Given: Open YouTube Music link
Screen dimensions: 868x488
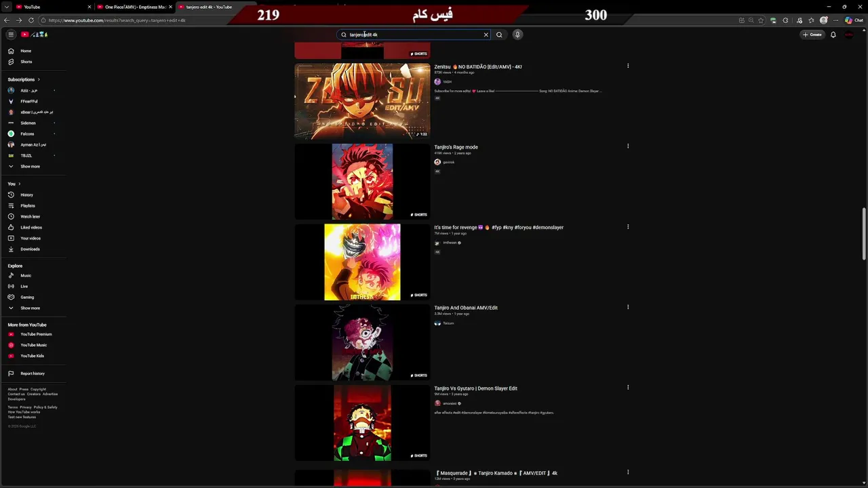Looking at the screenshot, I should (x=33, y=345).
